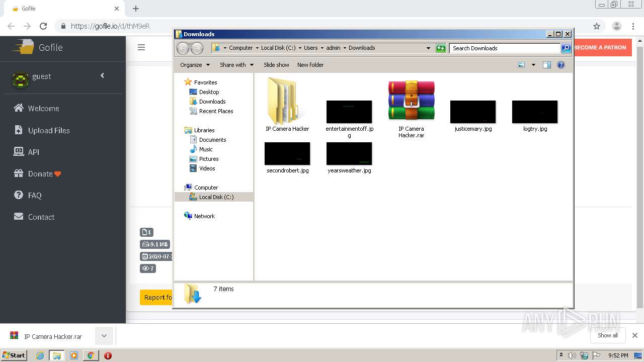Screen dimensions: 644x362
Task: Click in the Search Downloads field
Action: tap(505, 48)
